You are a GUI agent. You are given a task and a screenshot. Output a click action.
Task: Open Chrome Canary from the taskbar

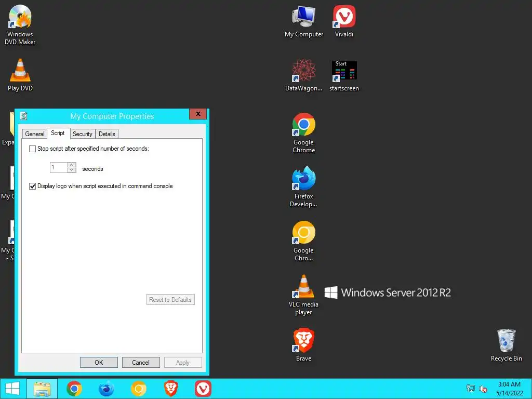click(138, 389)
